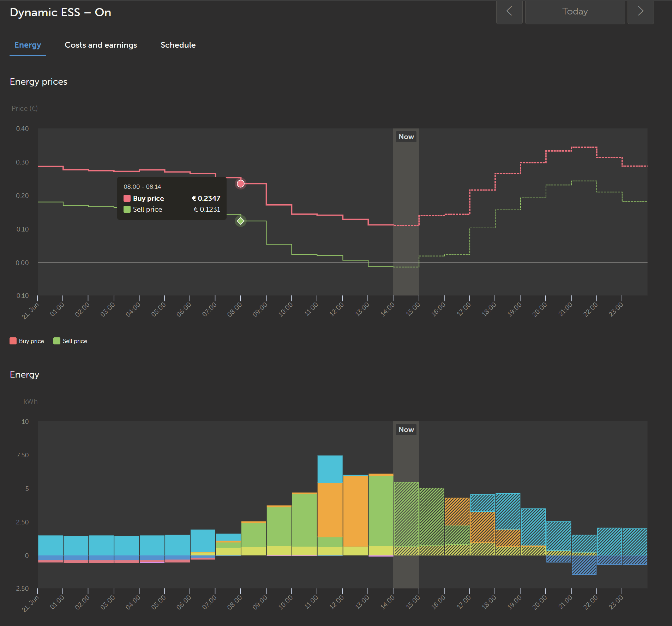Click the hatched blue bar at 19:00
Viewport: 672px width, 626px height.
pyautogui.click(x=533, y=527)
